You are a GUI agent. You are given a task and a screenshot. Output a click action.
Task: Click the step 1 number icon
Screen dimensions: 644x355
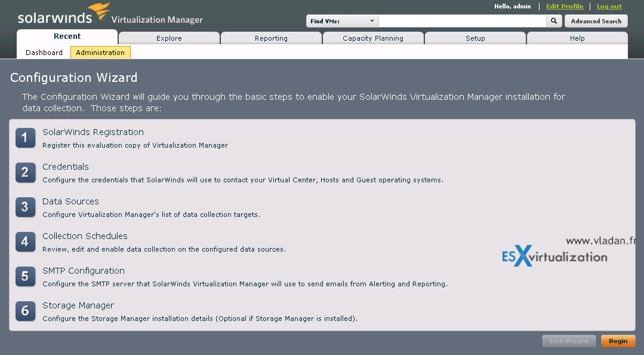(x=26, y=137)
